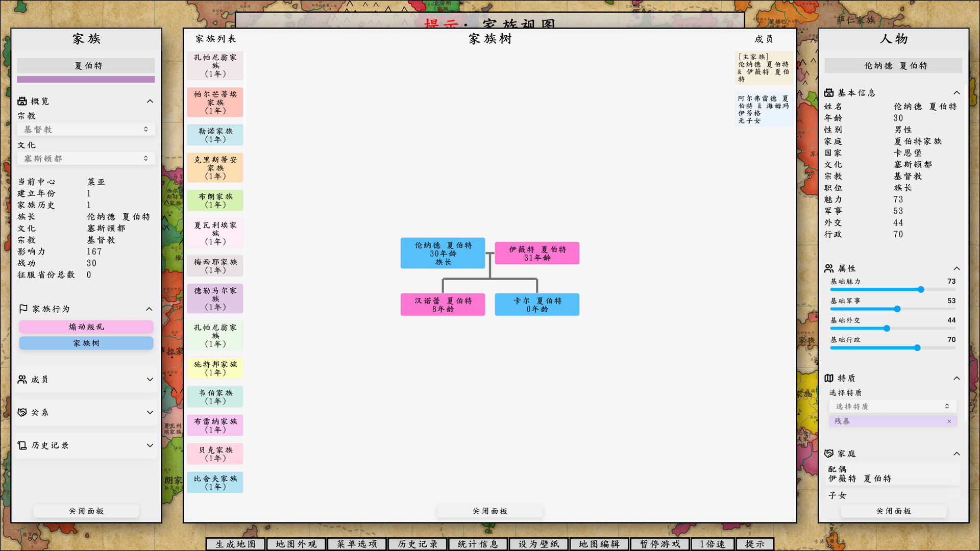The image size is (980, 551).
Task: Click the 属性 icon above the attribute sliders
Action: pos(829,268)
